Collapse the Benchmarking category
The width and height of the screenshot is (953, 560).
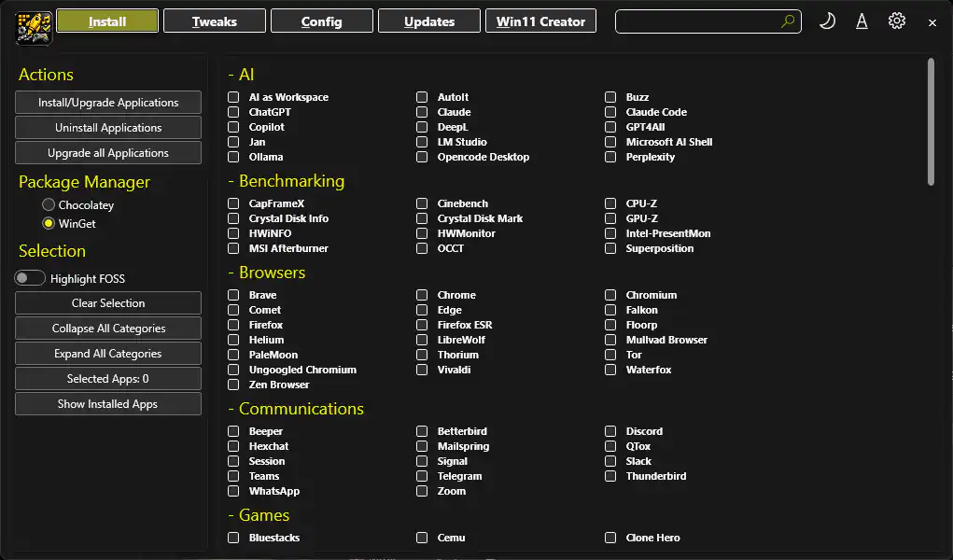tap(286, 181)
